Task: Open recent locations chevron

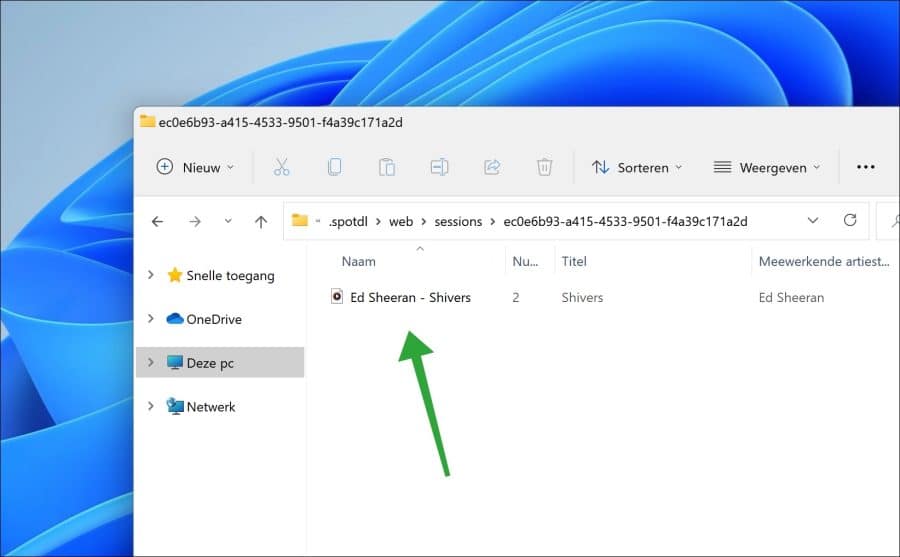Action: 228,221
